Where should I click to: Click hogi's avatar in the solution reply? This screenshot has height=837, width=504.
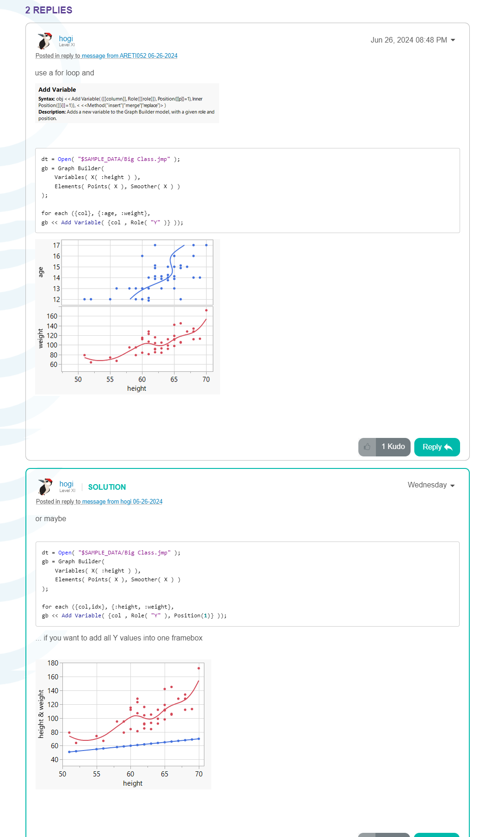coord(45,486)
